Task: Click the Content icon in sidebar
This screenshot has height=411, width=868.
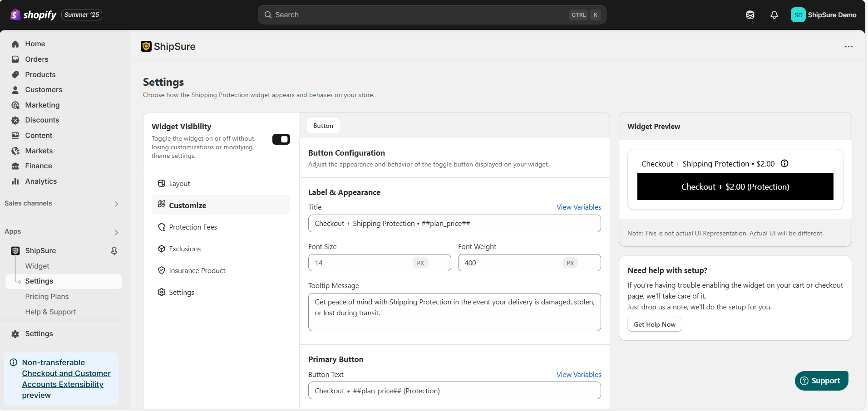Action: click(15, 136)
